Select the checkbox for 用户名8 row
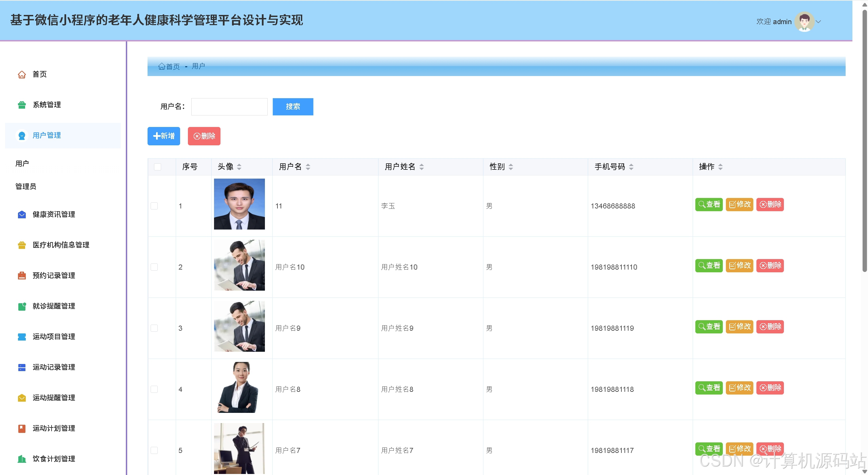868x475 pixels. pos(154,389)
